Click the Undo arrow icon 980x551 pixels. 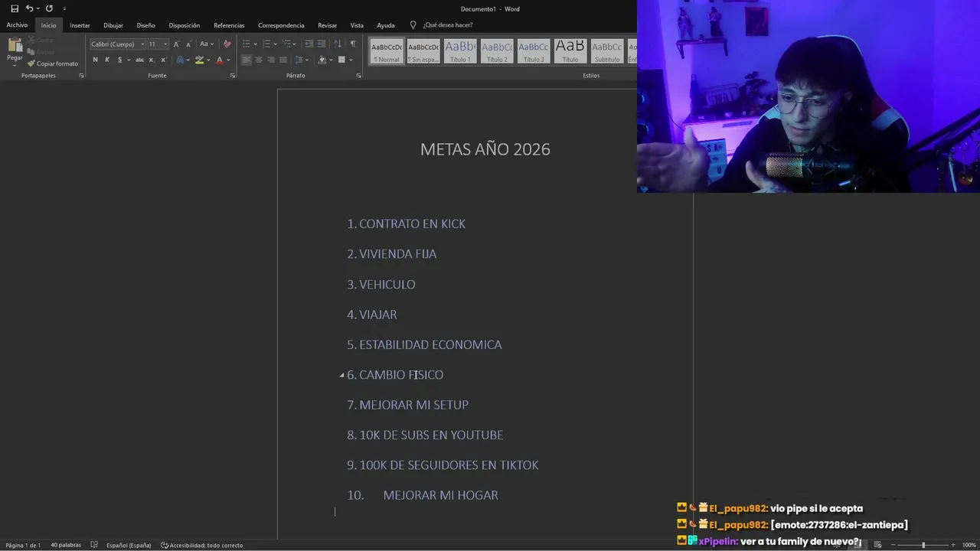tap(29, 8)
